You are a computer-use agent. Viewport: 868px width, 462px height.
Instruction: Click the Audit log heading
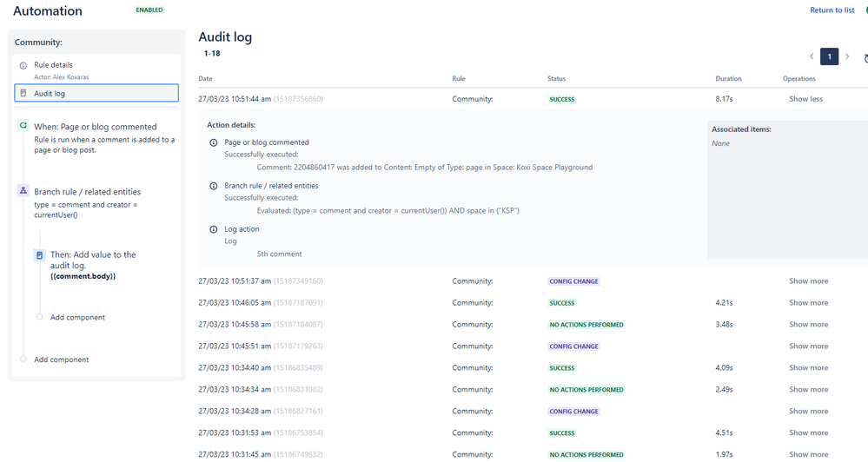[x=225, y=37]
